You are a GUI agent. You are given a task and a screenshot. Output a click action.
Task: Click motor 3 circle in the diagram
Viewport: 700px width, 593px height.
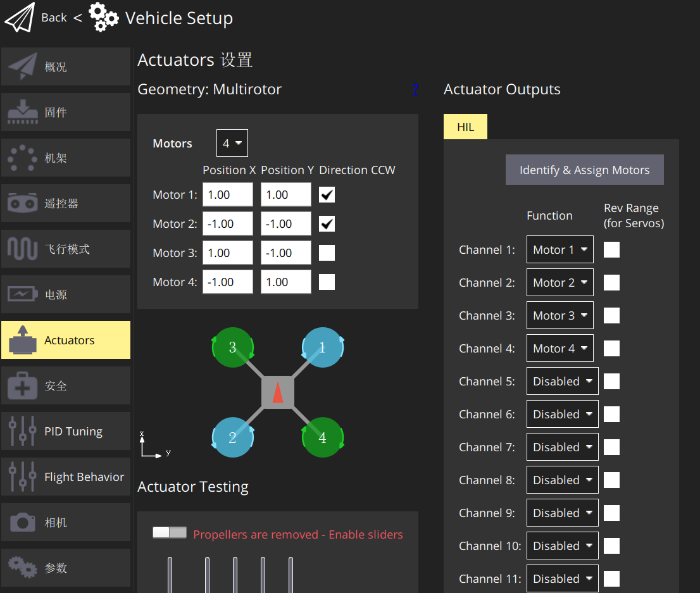click(232, 347)
